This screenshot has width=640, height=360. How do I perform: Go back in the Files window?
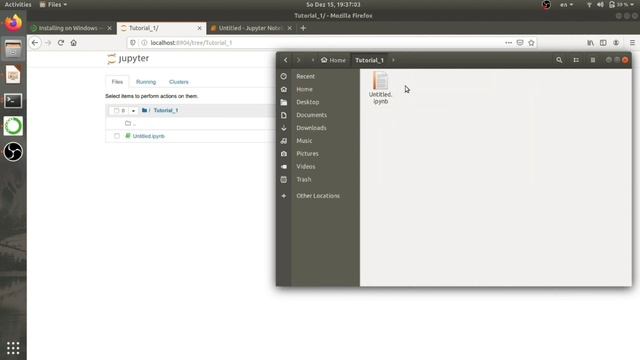[285, 60]
